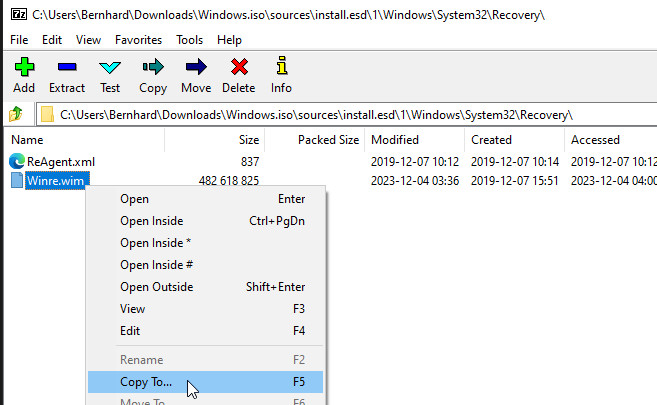Viewport: 657px width, 405px height.
Task: Click the yellow Info icon
Action: pos(281,68)
